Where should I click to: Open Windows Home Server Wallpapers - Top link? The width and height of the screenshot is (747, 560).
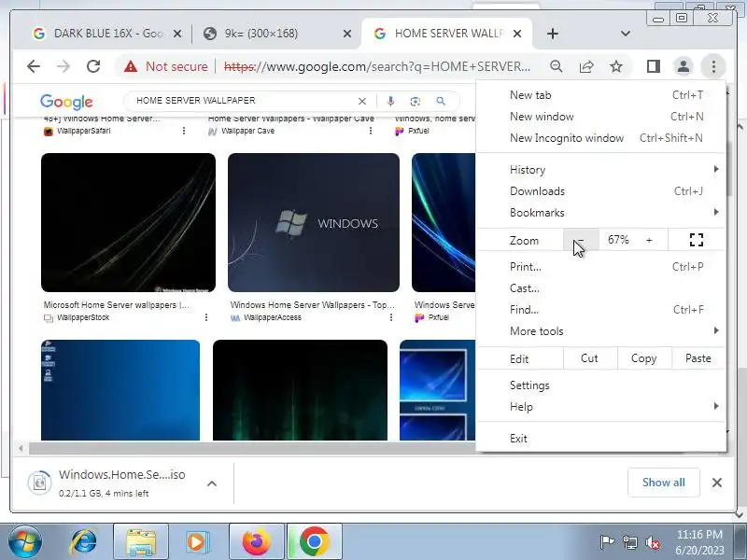click(x=313, y=305)
